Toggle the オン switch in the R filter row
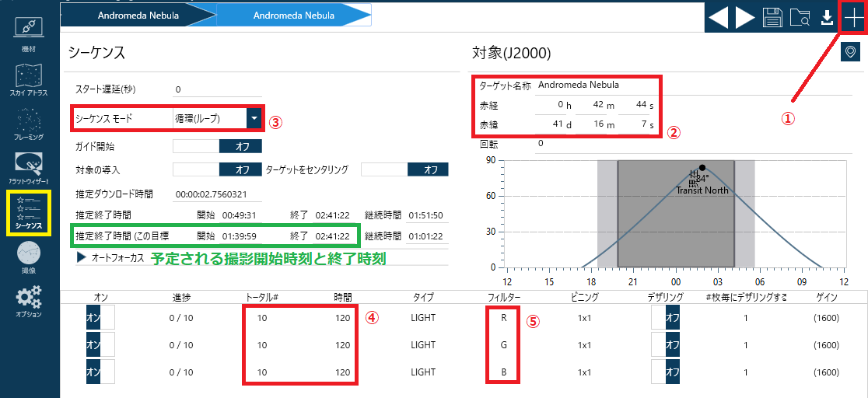 coord(100,318)
